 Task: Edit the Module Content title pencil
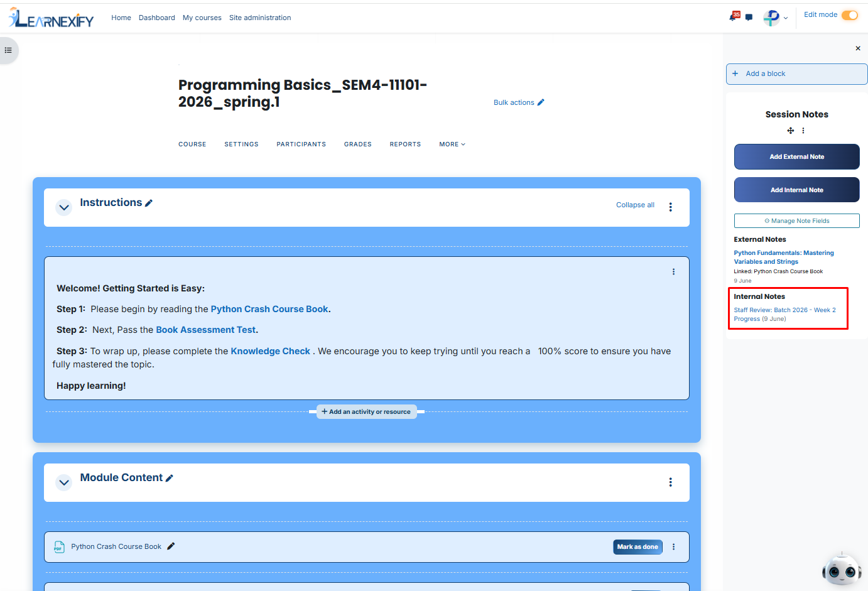click(x=169, y=478)
